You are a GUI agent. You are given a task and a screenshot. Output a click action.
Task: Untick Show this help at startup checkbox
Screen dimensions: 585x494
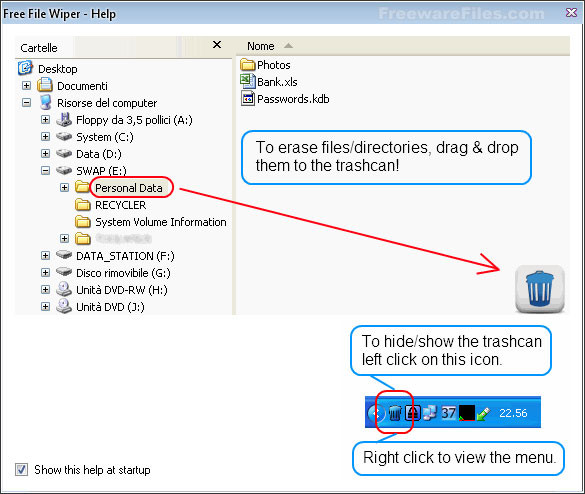21,469
